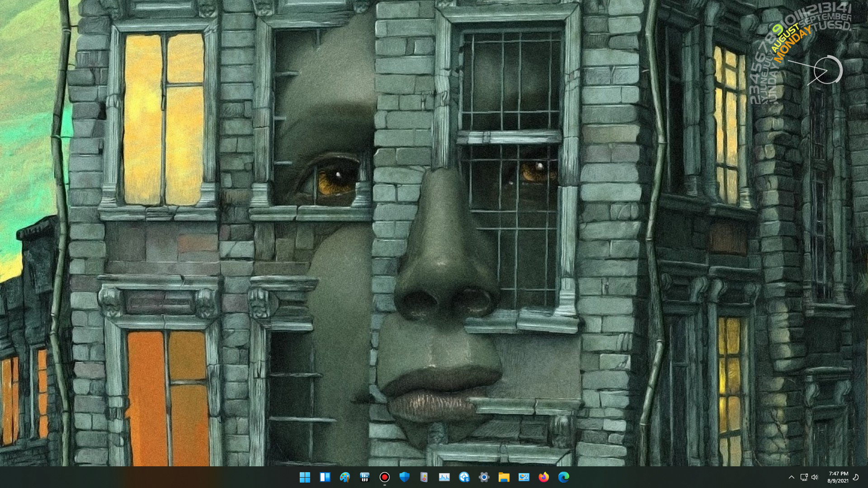This screenshot has width=868, height=488.
Task: Launch Firefox from the taskbar
Action: click(543, 477)
